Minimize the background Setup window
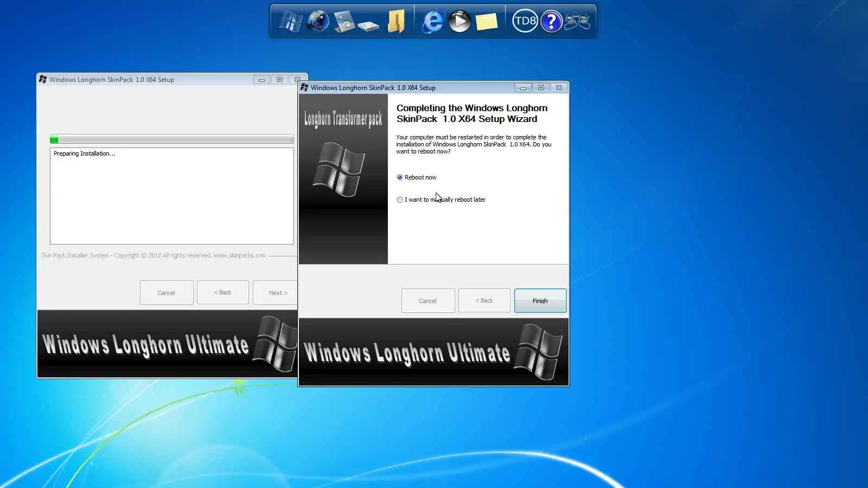Image resolution: width=868 pixels, height=488 pixels. [261, 80]
